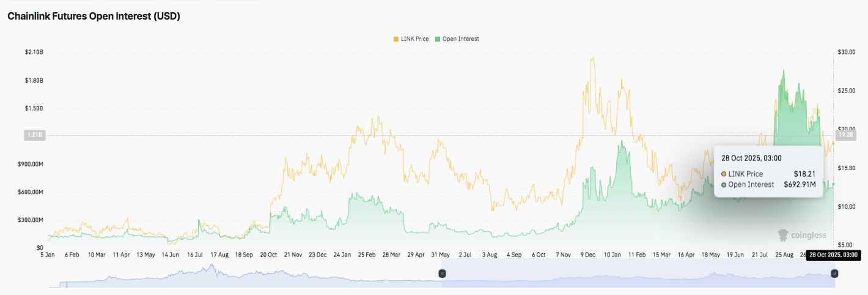Click the 1.21B left axis marker
The image size is (868, 295).
33,135
